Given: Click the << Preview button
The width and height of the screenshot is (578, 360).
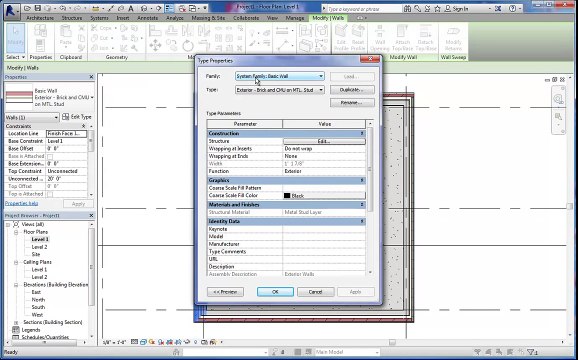Looking at the screenshot, I should [225, 292].
